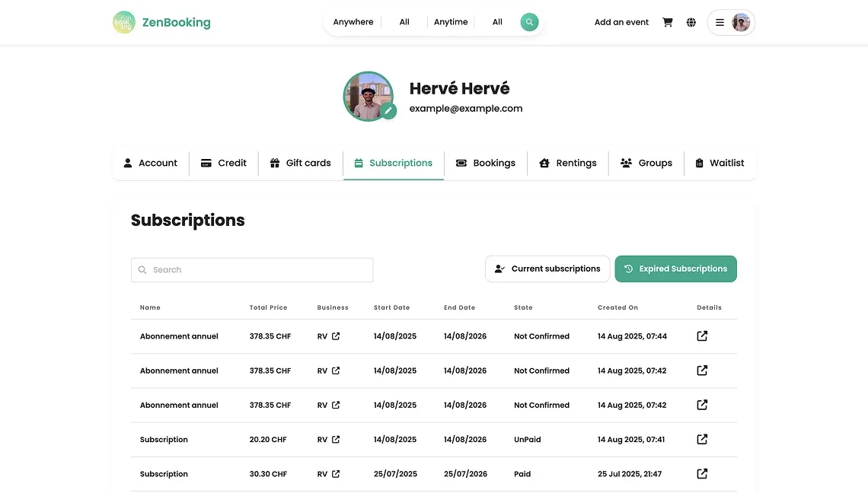Click 25/07/2026 end date cell
The height and width of the screenshot is (493, 868).
465,474
